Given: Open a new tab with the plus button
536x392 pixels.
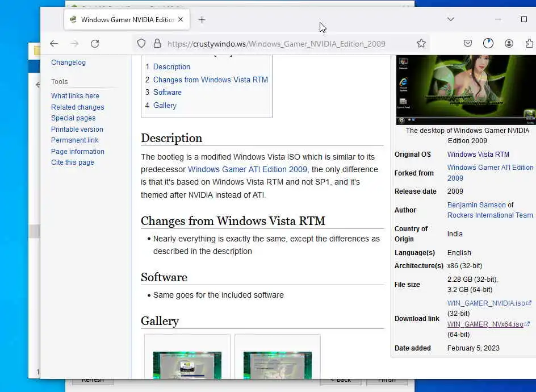Looking at the screenshot, I should (x=202, y=20).
